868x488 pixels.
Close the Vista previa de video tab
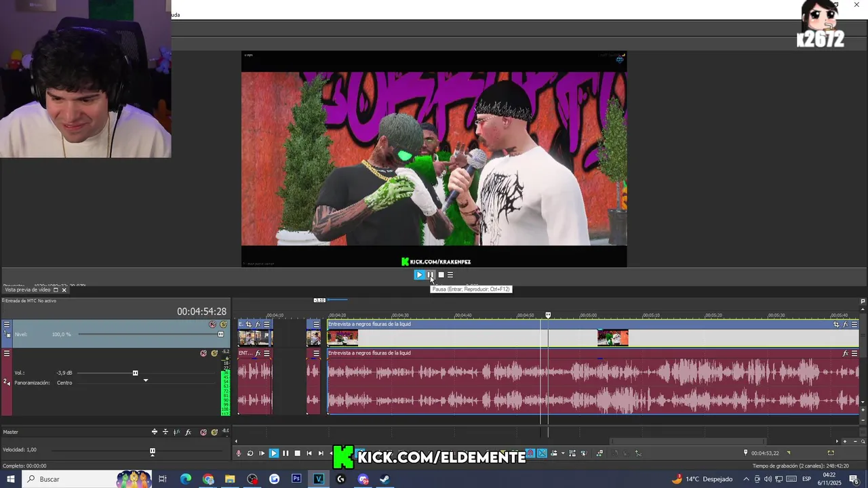(x=64, y=290)
